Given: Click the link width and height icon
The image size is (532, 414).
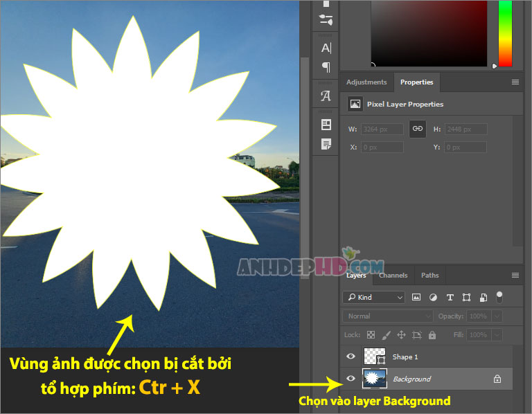Looking at the screenshot, I should pos(418,129).
